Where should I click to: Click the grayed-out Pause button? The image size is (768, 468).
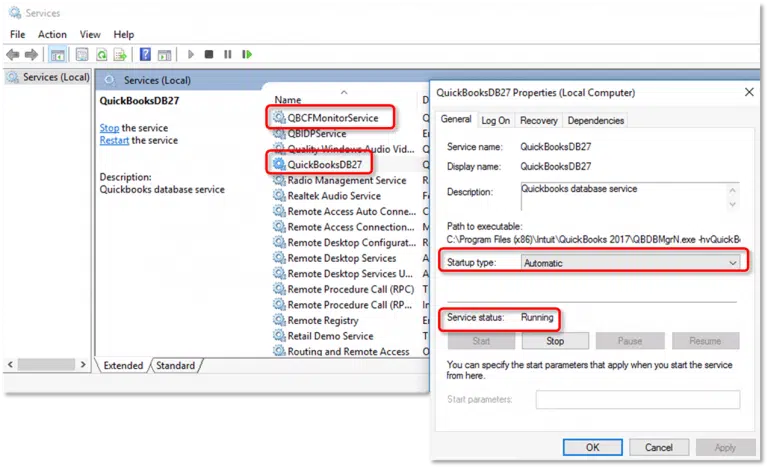(630, 341)
